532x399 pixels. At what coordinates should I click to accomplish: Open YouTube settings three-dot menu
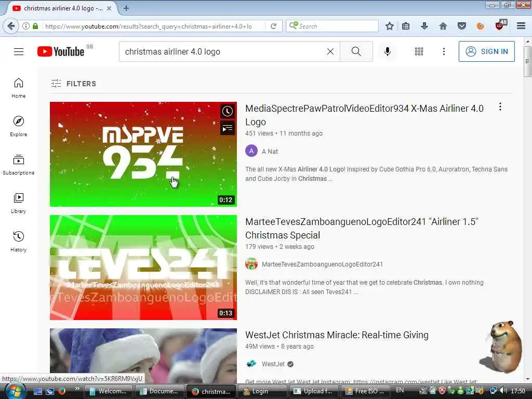444,51
